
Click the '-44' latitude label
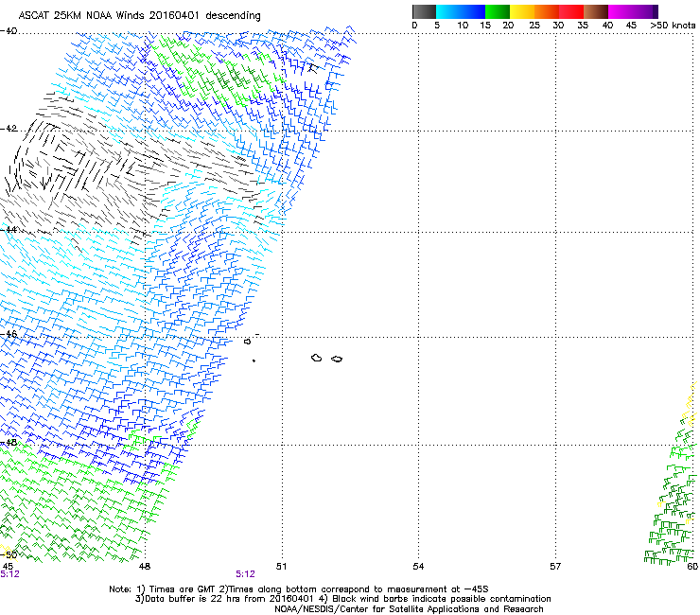pos(9,230)
